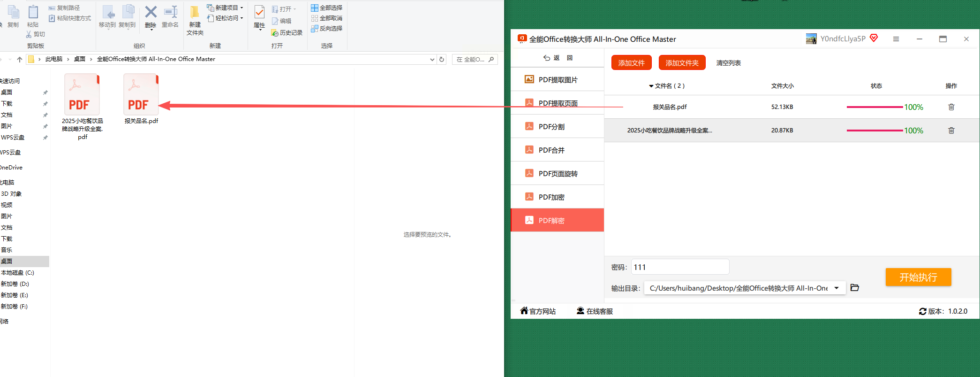The image size is (980, 377).
Task: Click the user avatar in the title bar
Action: coord(811,38)
